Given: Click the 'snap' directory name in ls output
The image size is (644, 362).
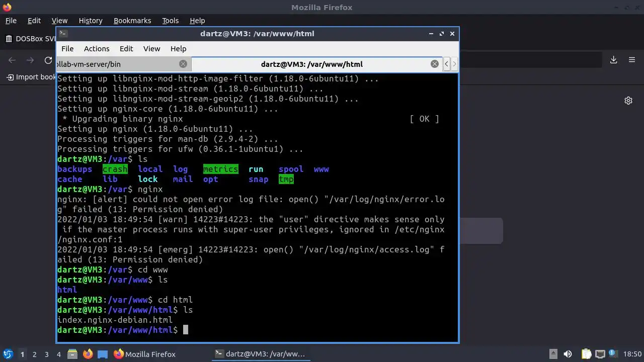Looking at the screenshot, I should pos(259,179).
